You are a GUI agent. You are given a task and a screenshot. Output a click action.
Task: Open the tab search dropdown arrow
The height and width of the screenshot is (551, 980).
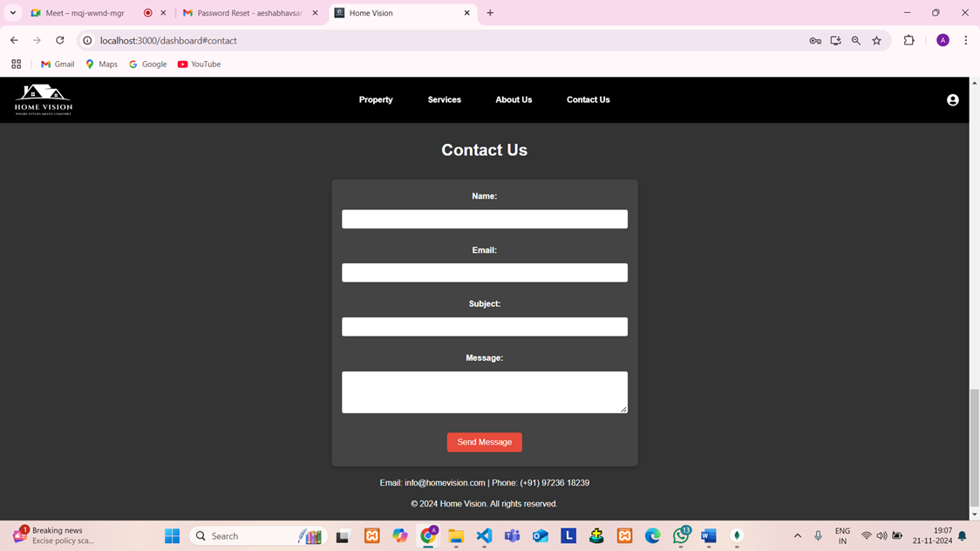[x=13, y=13]
